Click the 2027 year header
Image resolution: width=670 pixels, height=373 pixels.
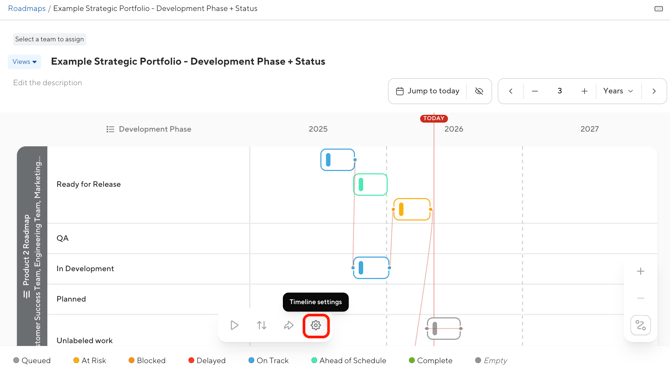coord(589,129)
